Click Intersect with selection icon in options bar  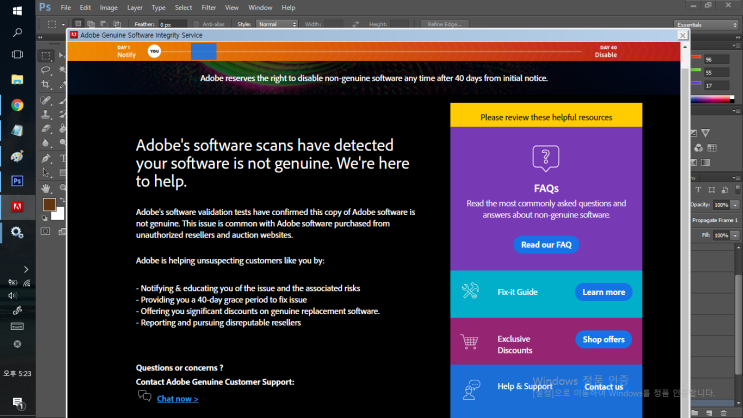(x=117, y=24)
